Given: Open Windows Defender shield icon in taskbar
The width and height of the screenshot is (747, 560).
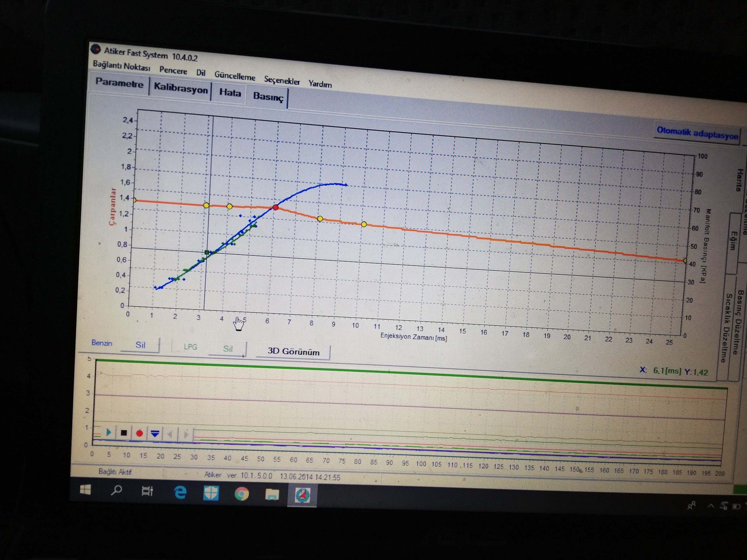Looking at the screenshot, I should pos(211,494).
